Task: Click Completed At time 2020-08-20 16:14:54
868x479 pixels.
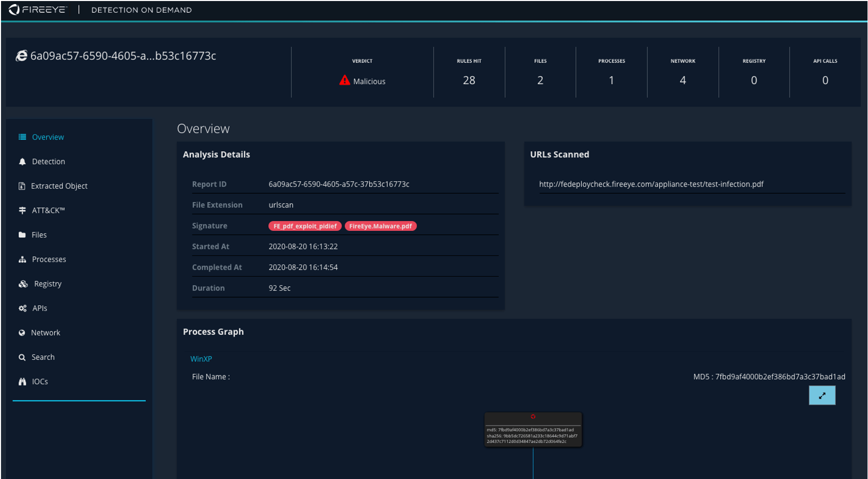Action: click(x=303, y=268)
